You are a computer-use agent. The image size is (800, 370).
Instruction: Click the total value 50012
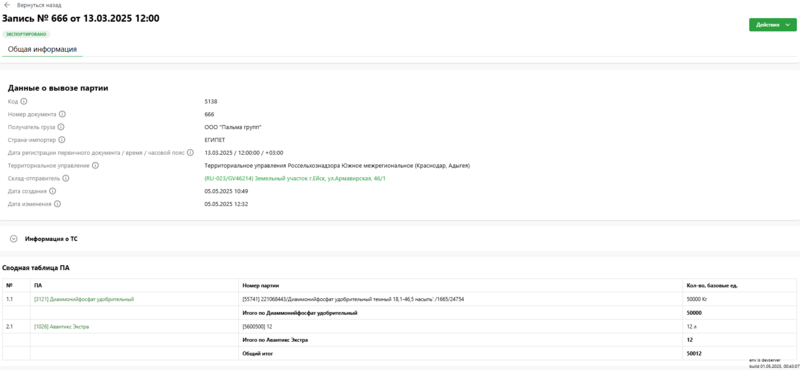pyautogui.click(x=694, y=353)
